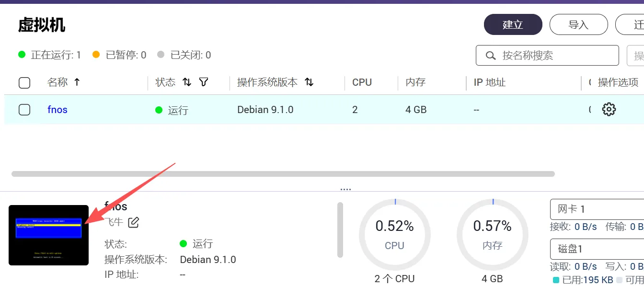Click the 导入 import button
644x286 pixels.
click(578, 24)
